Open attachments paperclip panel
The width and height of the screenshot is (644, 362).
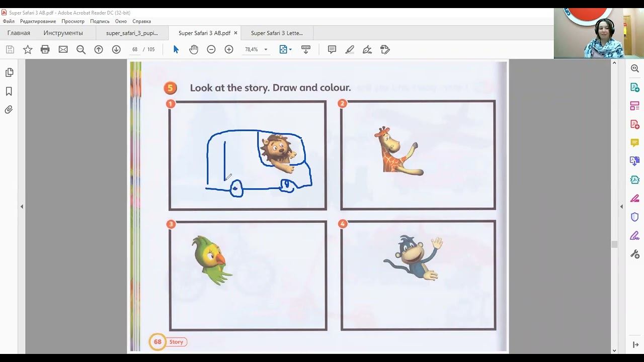point(9,110)
